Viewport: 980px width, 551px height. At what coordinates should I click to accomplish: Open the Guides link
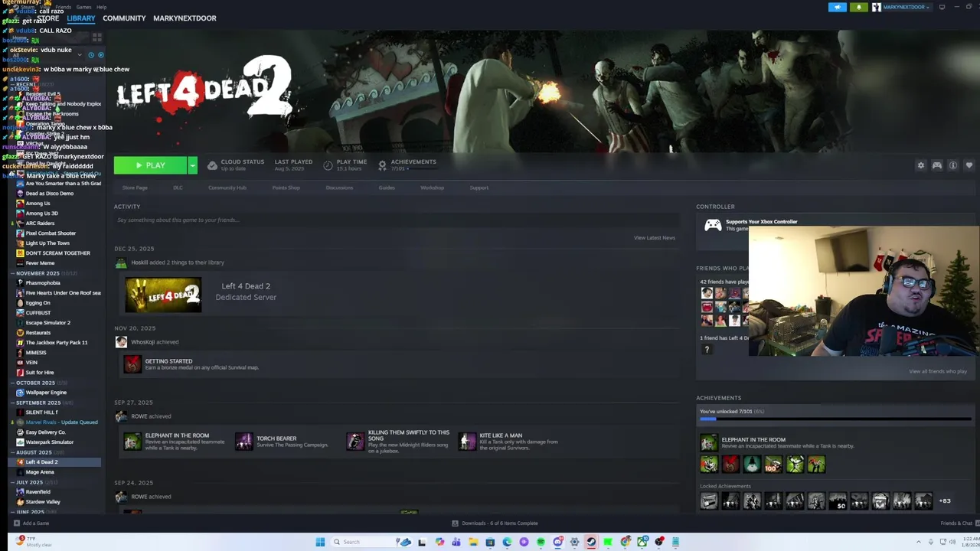387,187
